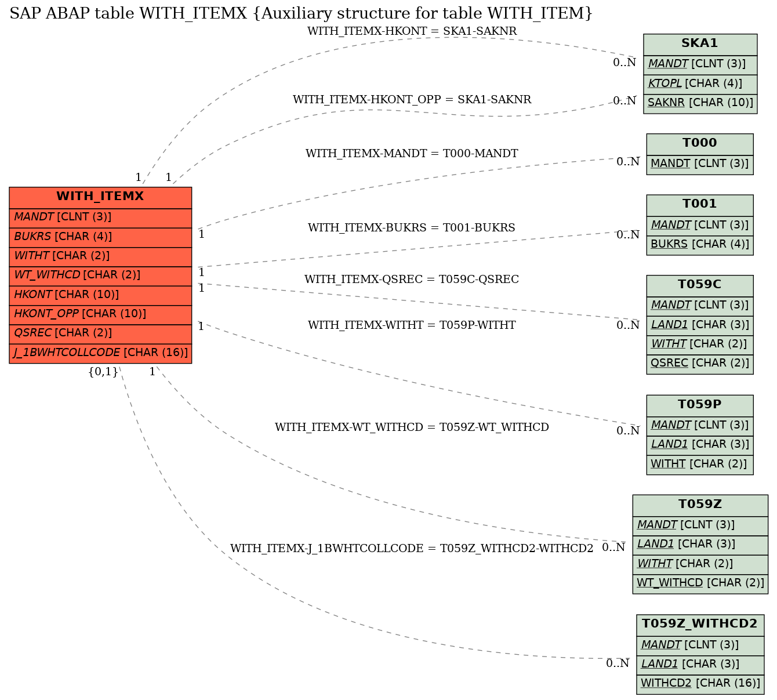Image resolution: width=777 pixels, height=700 pixels.
Task: Select MANDT field in T001 table
Action: pos(700,225)
